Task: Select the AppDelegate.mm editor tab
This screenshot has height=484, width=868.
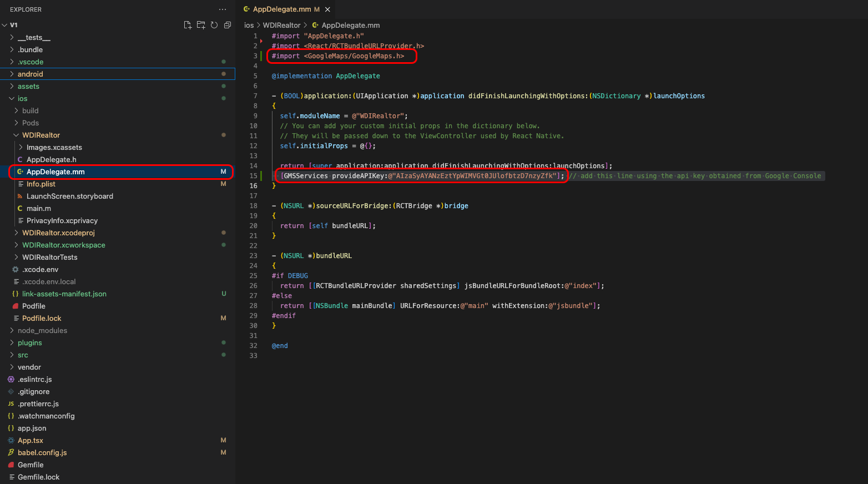Action: (281, 9)
